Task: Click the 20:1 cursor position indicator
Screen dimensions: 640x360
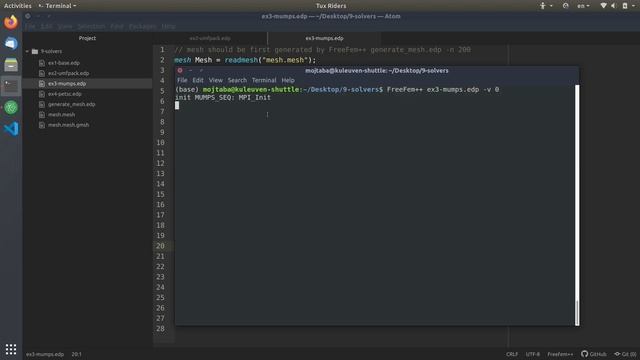Action: (77, 354)
